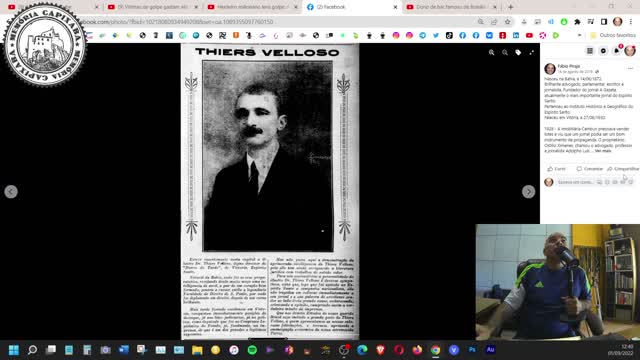Open Facebook Messenger
This screenshot has width=640, height=360.
(x=603, y=51)
